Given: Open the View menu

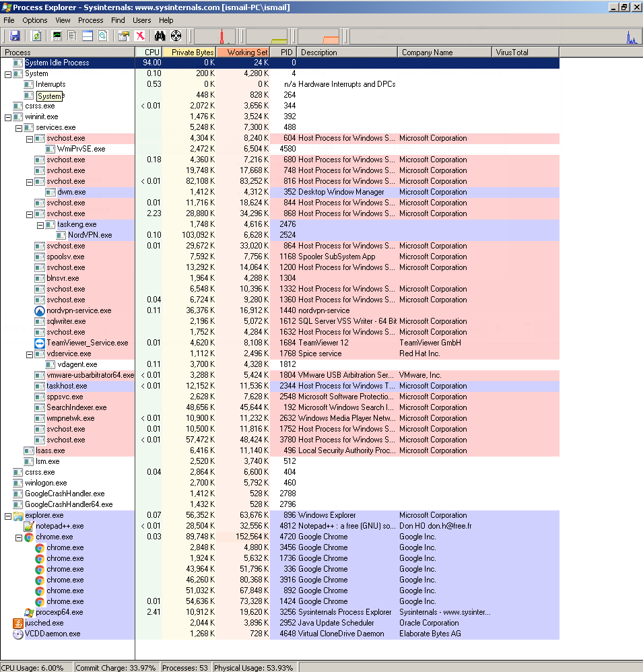Looking at the screenshot, I should (x=63, y=20).
